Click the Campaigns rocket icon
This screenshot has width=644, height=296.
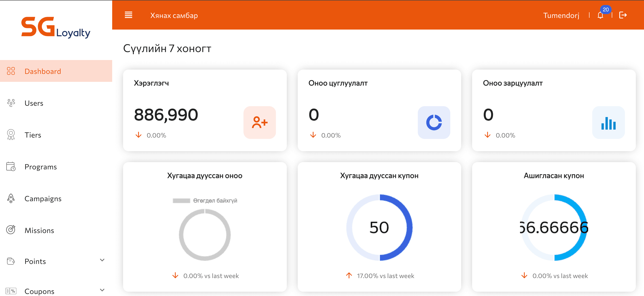point(11,198)
